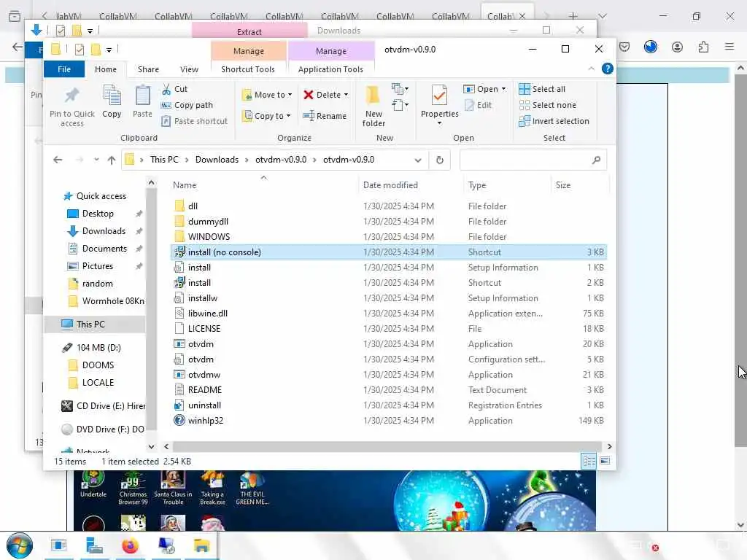Click the Home ribbon tab
747x560 pixels.
pos(106,69)
